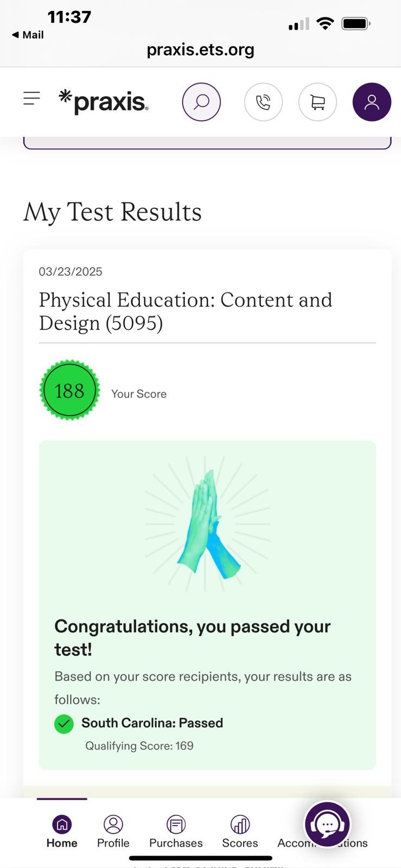Open the Purchases tab

(x=176, y=832)
